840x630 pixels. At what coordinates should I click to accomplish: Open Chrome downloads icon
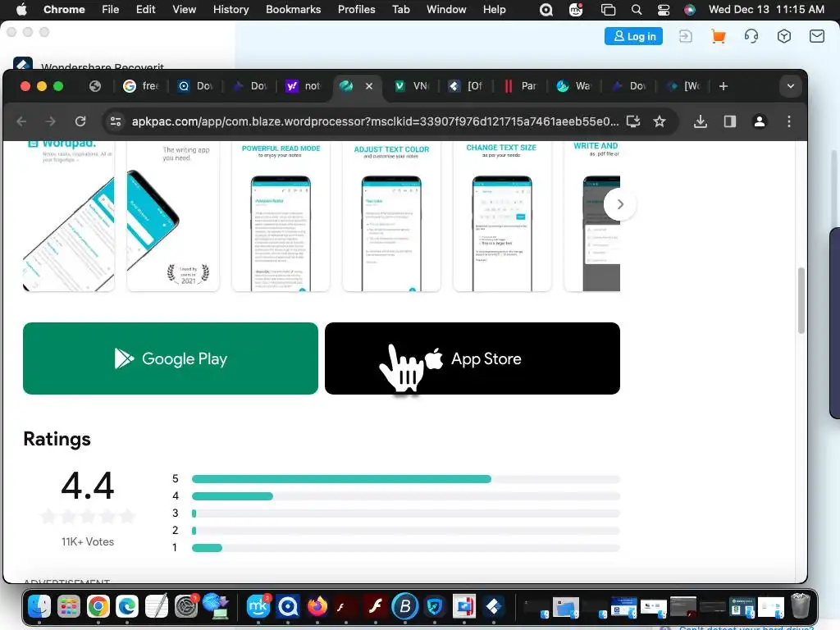(x=701, y=121)
